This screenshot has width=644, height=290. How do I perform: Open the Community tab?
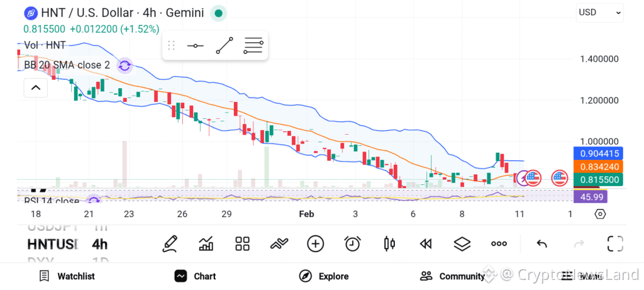[453, 276]
